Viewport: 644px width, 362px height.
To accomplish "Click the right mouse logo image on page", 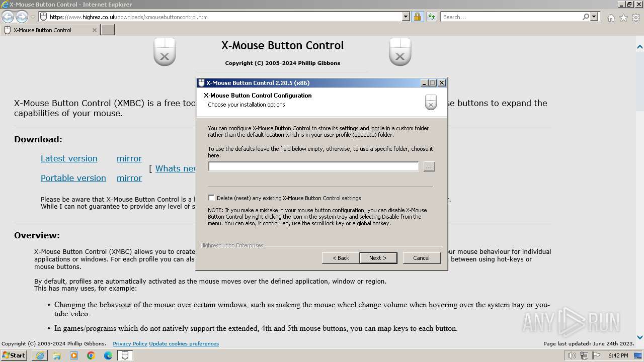I will point(400,52).
